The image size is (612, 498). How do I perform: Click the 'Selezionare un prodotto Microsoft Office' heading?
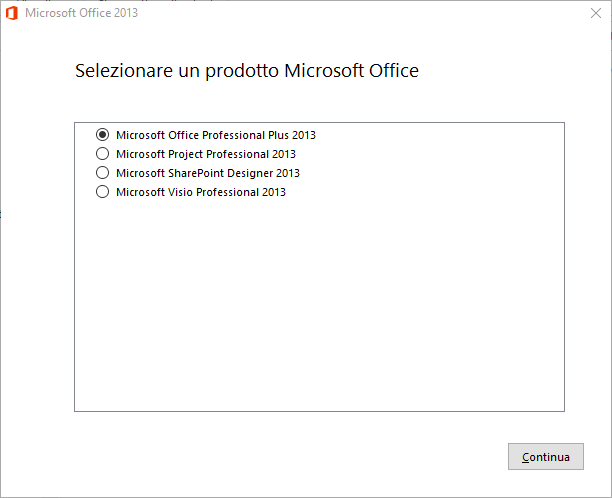pos(247,71)
